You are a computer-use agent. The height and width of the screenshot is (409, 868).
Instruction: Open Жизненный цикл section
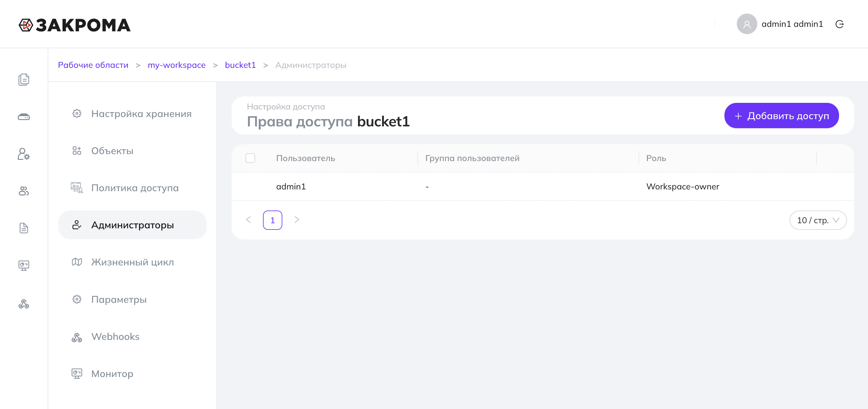point(132,262)
